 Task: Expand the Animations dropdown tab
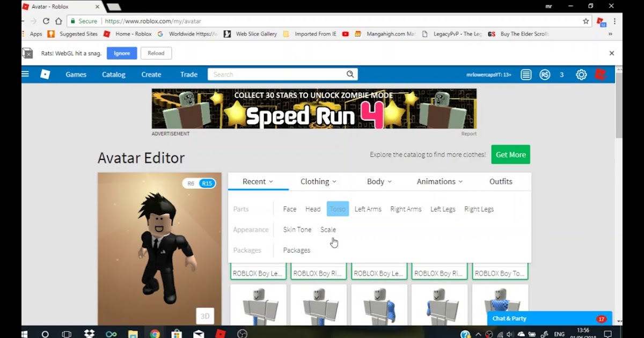point(440,181)
